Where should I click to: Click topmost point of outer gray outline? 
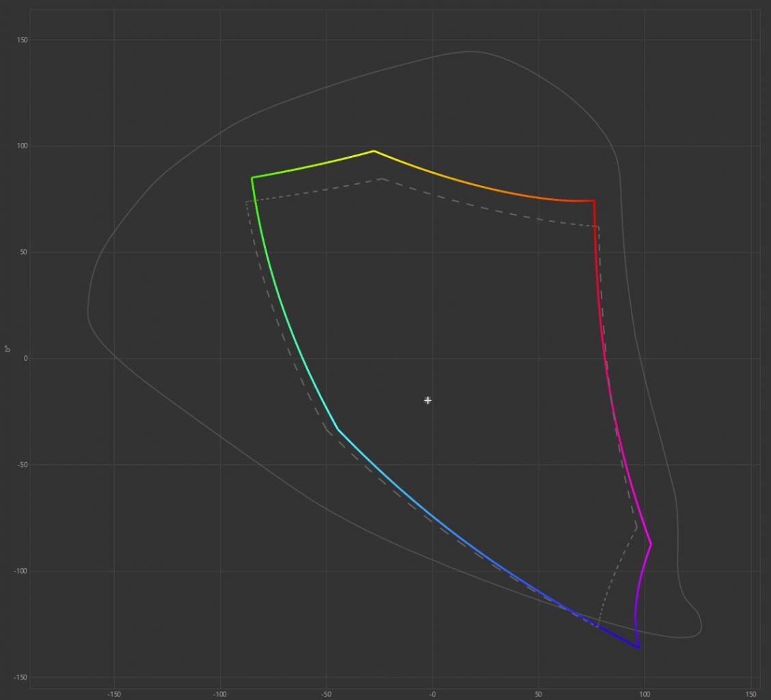click(x=470, y=51)
